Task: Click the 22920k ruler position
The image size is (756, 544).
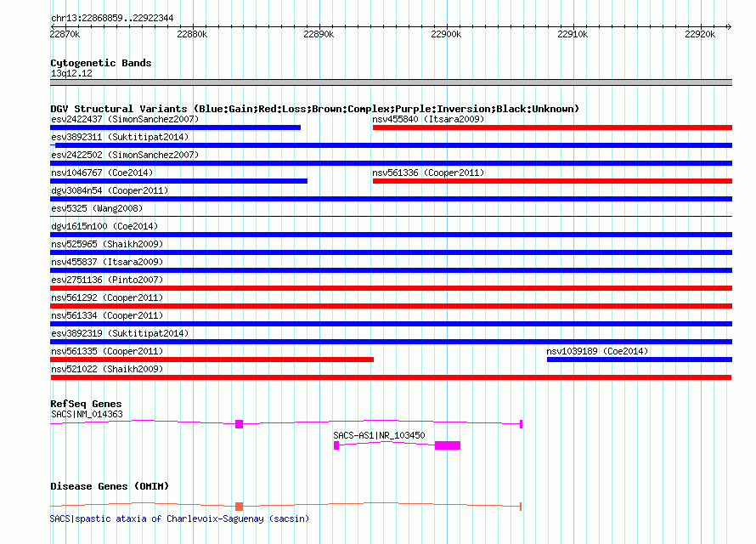Action: (x=700, y=34)
